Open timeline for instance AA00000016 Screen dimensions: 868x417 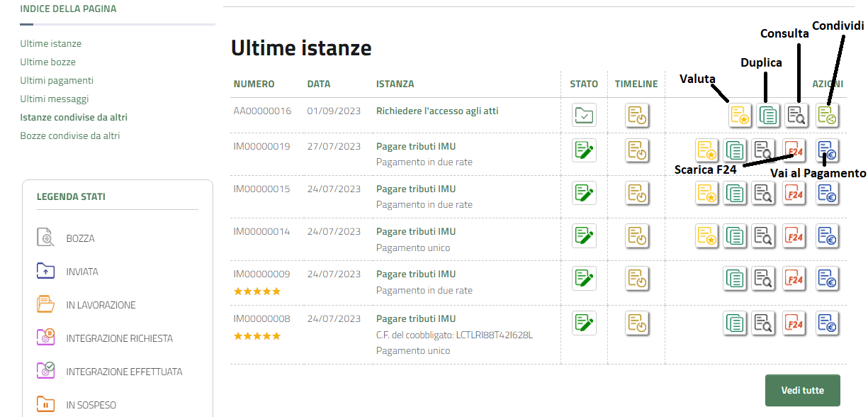click(637, 115)
